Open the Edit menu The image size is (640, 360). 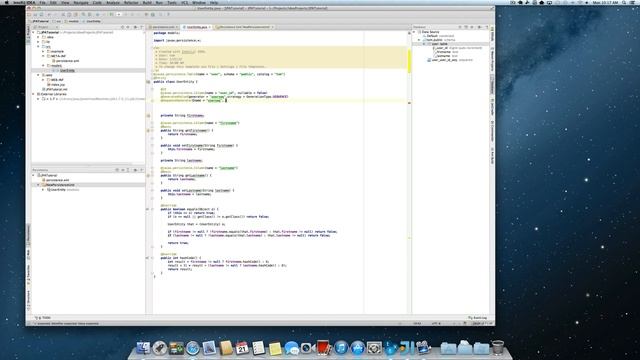(53, 2)
